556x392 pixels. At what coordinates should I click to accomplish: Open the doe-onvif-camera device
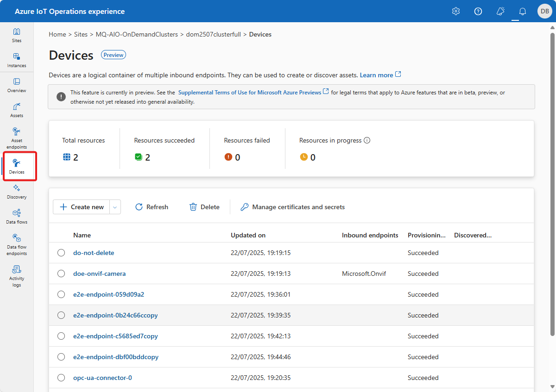click(99, 274)
